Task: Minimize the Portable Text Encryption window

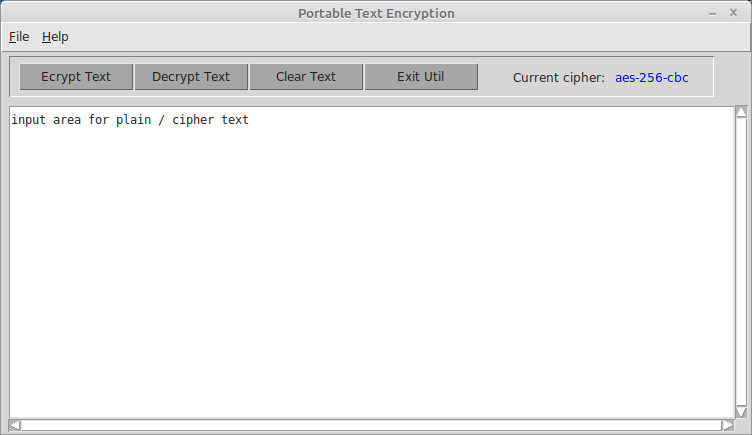Action: 713,13
